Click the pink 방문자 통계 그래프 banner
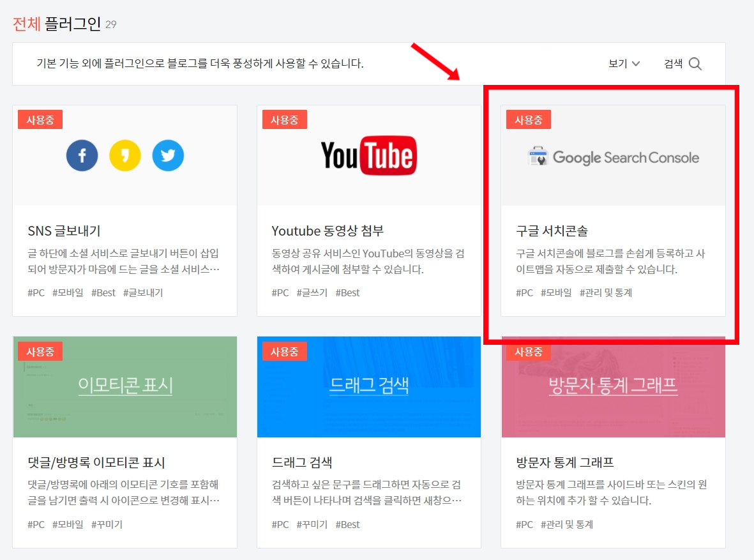This screenshot has height=560, width=754. 614,387
